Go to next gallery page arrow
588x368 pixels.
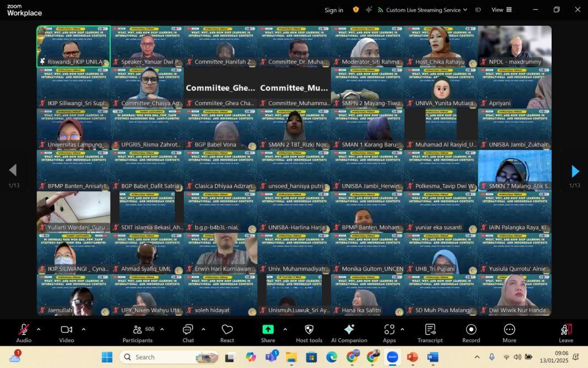[x=575, y=171]
